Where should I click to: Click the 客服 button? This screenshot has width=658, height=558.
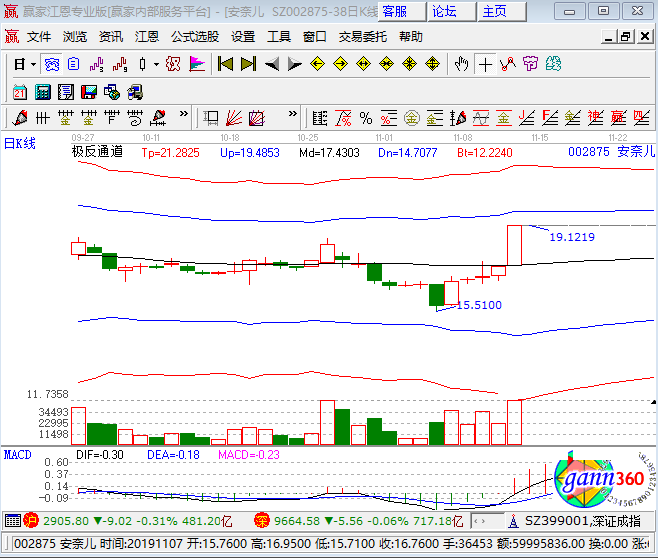[402, 11]
